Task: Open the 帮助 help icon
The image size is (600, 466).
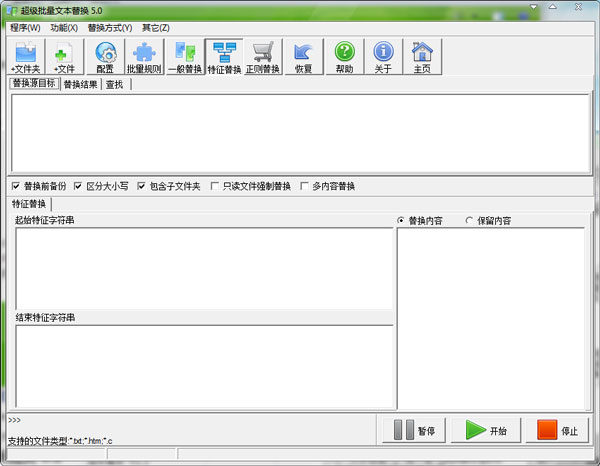Action: pos(344,57)
